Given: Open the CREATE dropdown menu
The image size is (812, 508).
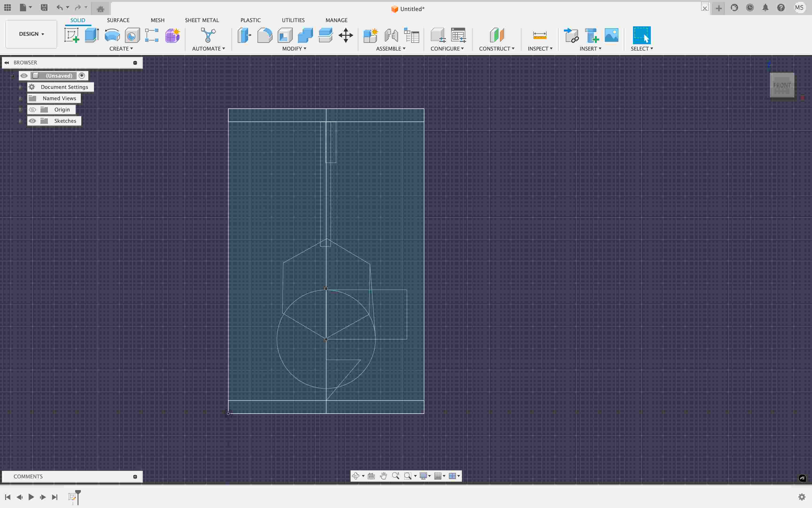Looking at the screenshot, I should [121, 49].
